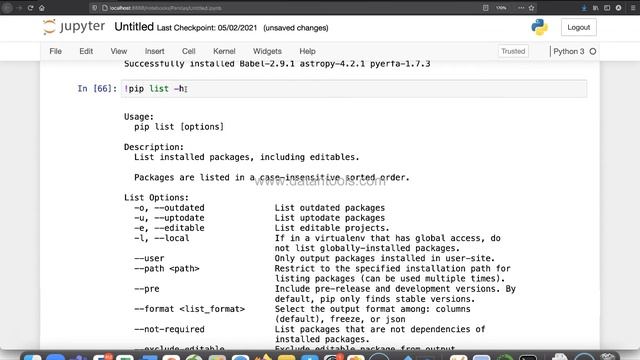This screenshot has height=360, width=640.
Task: Click 'List outdated packages' description
Action: (329, 208)
